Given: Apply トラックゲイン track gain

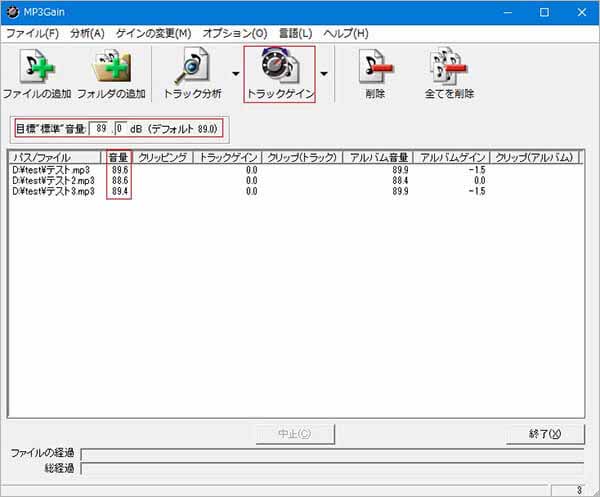Looking at the screenshot, I should point(279,74).
